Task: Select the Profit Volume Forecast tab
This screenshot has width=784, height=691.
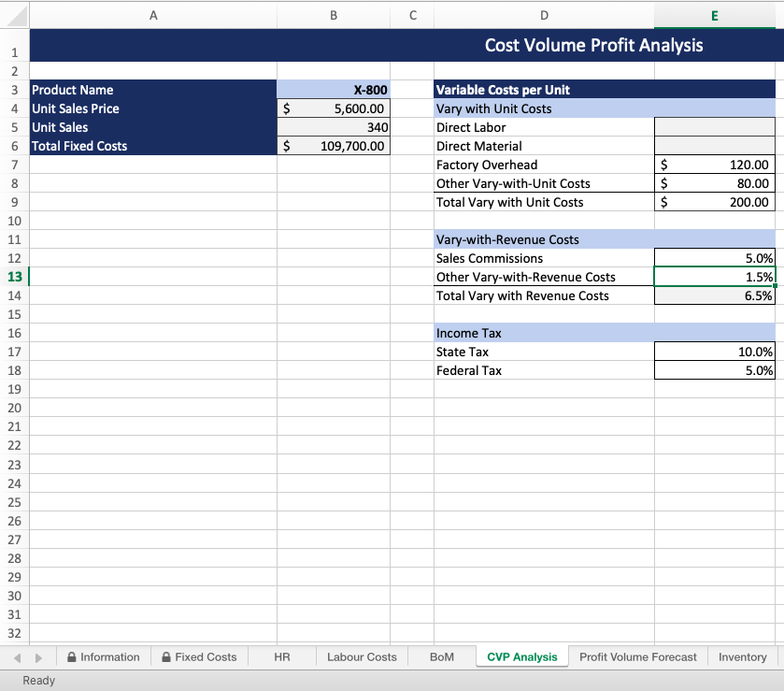Action: pos(637,656)
